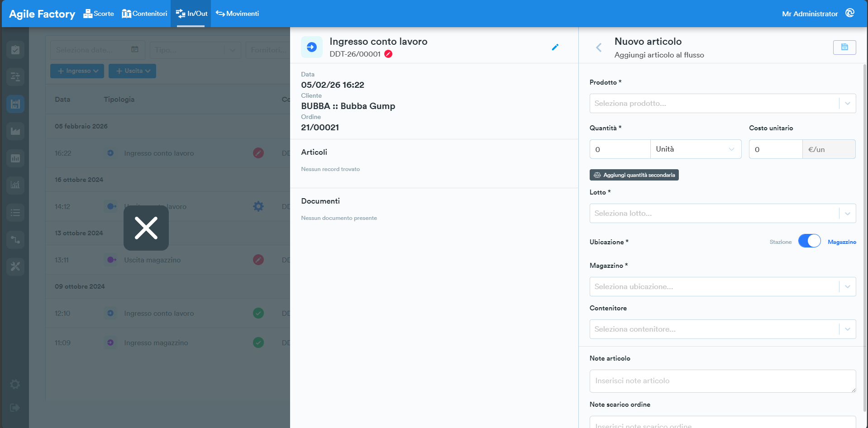Open the Mr Administrator user menu
The width and height of the screenshot is (868, 428).
pyautogui.click(x=810, y=14)
